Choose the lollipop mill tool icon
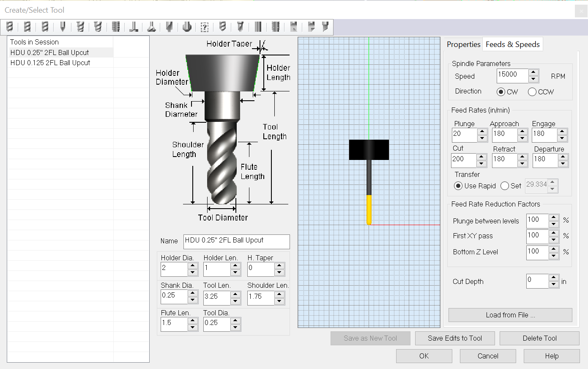The image size is (588, 369). 187,27
